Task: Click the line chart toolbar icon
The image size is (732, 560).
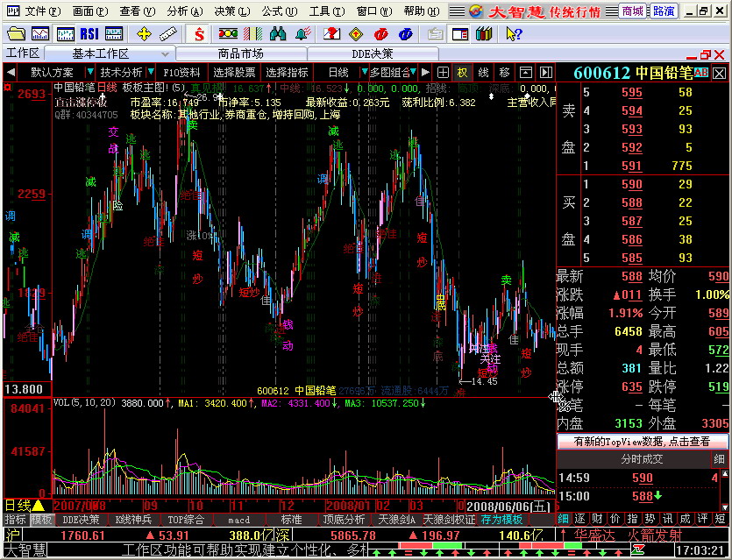Action: [40, 33]
